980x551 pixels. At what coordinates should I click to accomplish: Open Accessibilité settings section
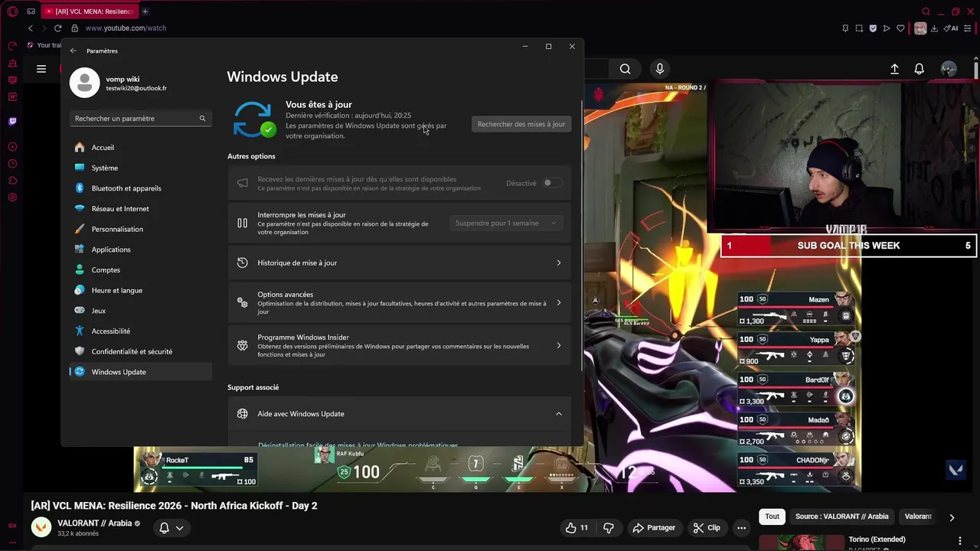point(140,331)
